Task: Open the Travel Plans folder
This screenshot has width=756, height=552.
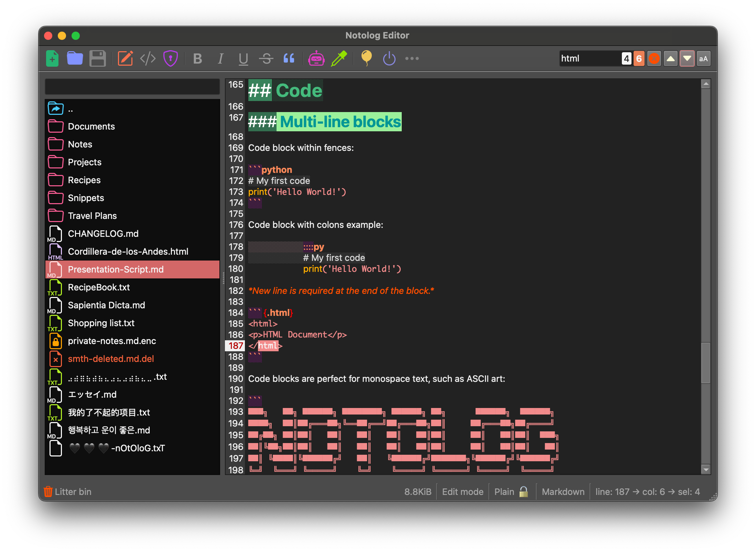Action: point(132,216)
